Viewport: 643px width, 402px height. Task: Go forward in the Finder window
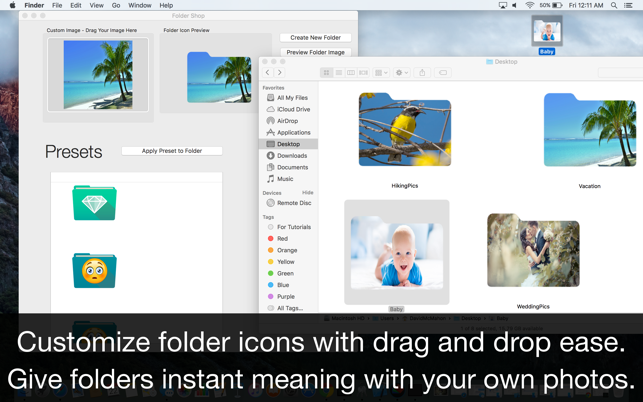(x=280, y=73)
